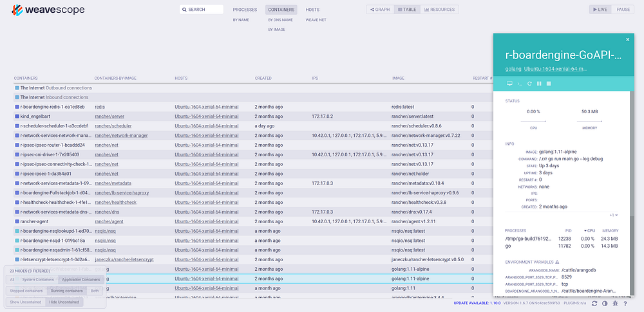This screenshot has height=312, width=644.
Task: Sort table by Image column header
Action: click(x=399, y=78)
